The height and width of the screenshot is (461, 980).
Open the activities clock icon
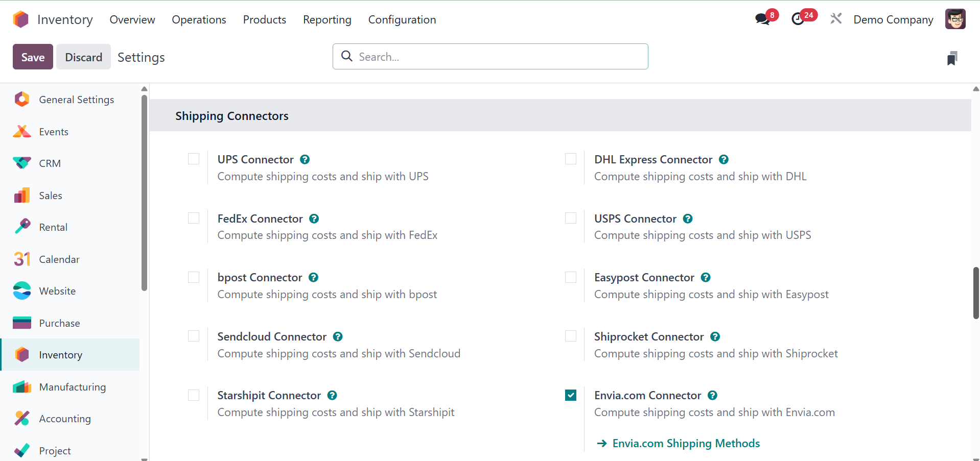(x=798, y=19)
